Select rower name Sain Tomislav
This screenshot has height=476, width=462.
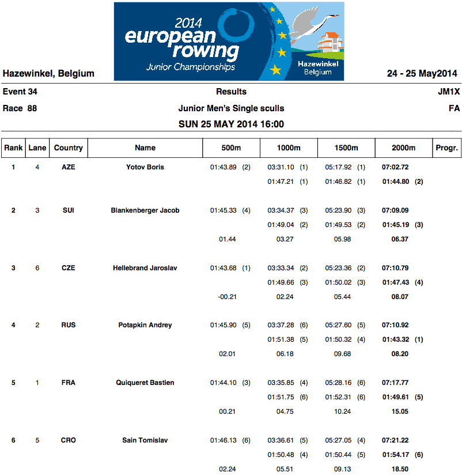pyautogui.click(x=145, y=440)
